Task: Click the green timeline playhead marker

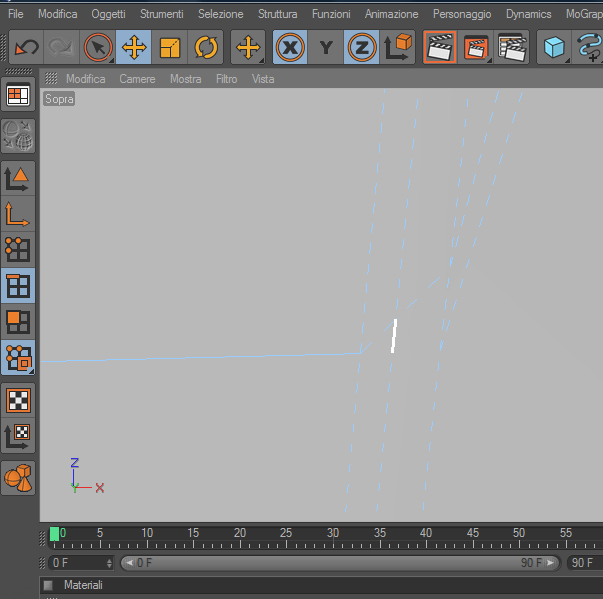Action: (x=54, y=534)
